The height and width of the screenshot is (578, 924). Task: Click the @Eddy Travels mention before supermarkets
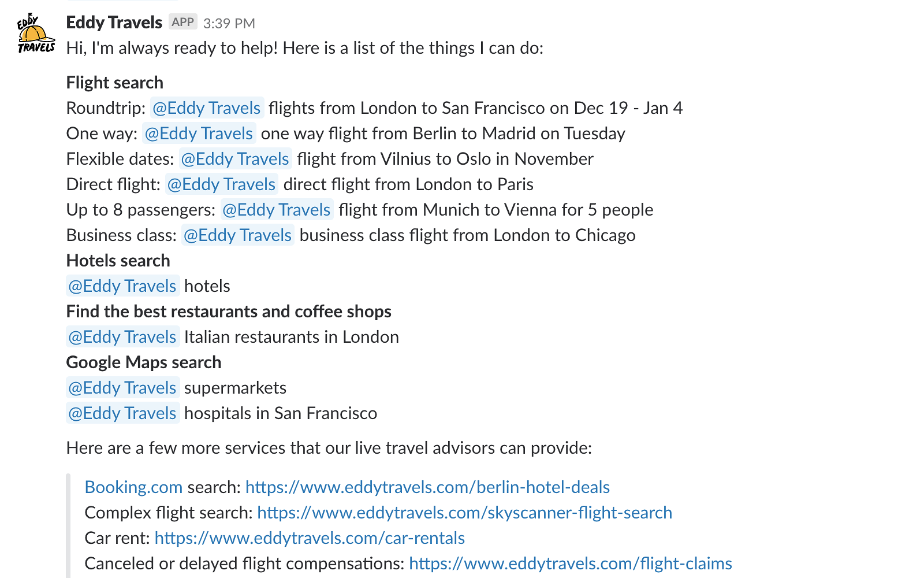coord(122,388)
